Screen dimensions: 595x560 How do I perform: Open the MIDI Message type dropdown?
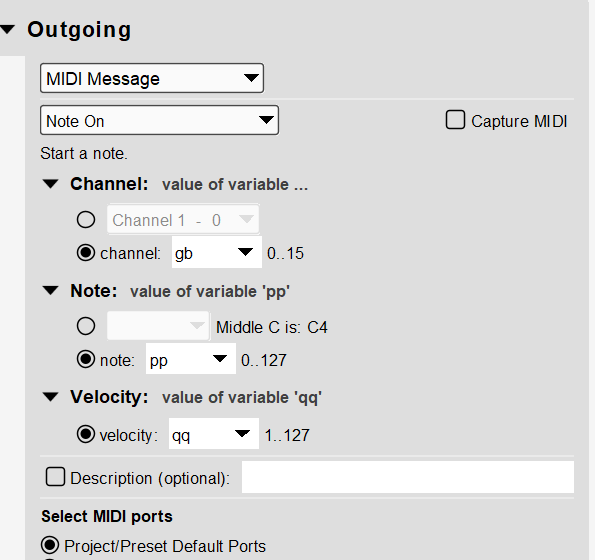click(x=152, y=78)
